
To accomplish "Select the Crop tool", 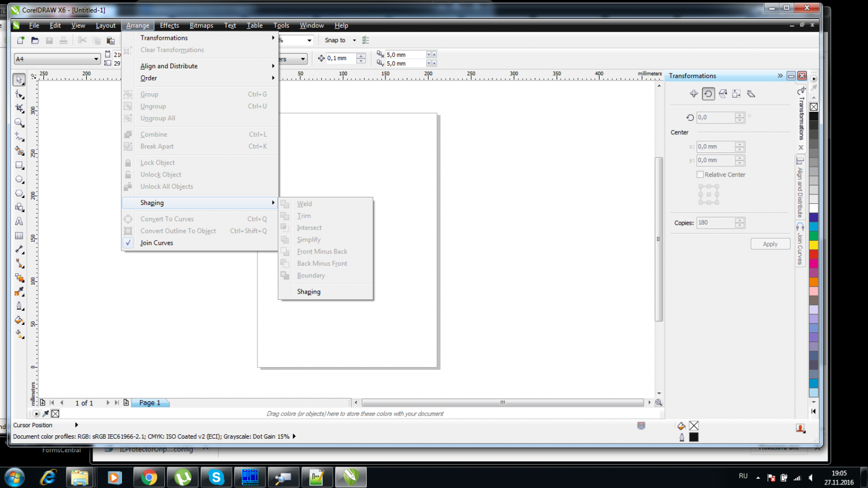I will pyautogui.click(x=19, y=108).
